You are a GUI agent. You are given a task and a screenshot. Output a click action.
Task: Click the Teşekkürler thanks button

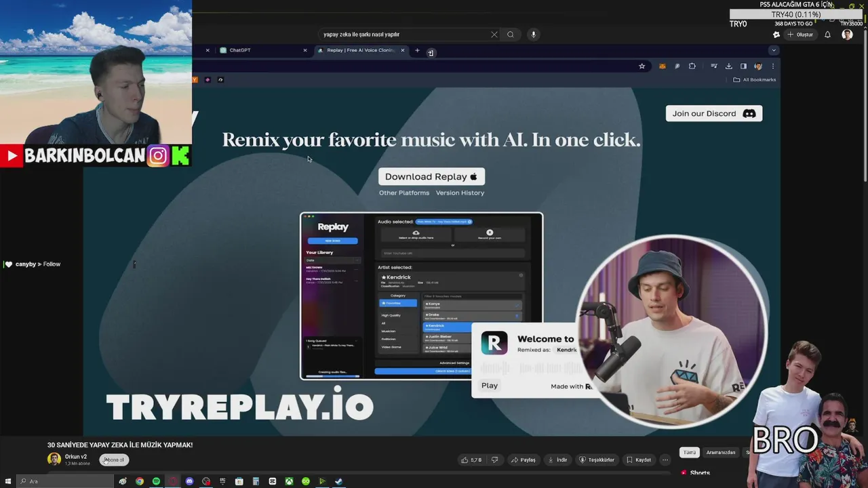pyautogui.click(x=597, y=460)
